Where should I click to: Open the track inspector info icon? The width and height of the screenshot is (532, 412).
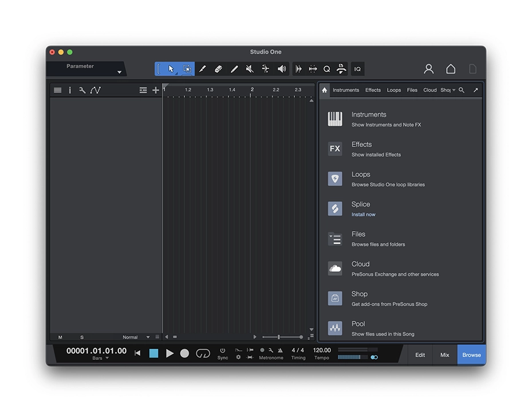tap(70, 90)
